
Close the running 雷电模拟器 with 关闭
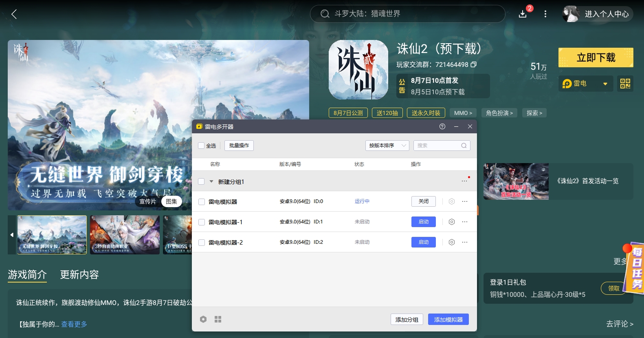[x=424, y=201]
